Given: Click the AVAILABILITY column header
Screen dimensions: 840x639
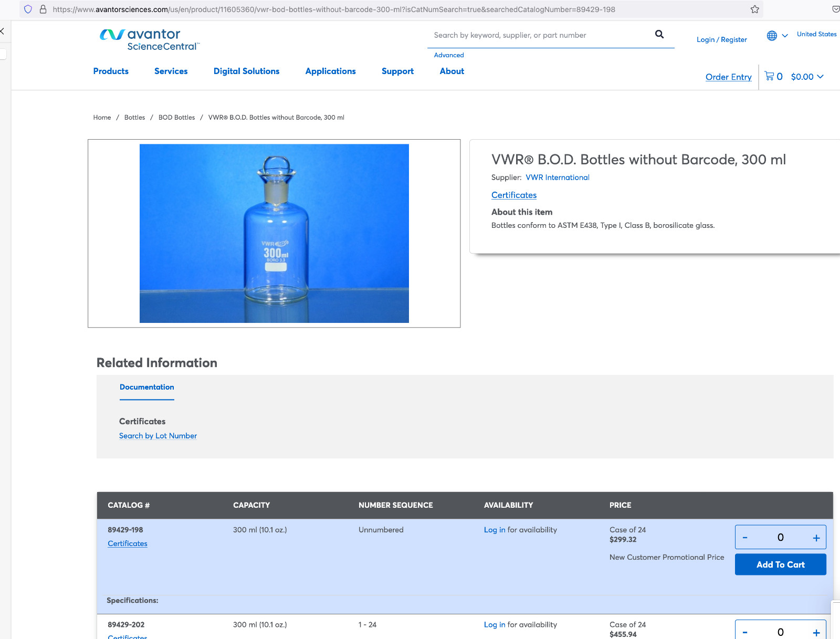Looking at the screenshot, I should point(508,505).
